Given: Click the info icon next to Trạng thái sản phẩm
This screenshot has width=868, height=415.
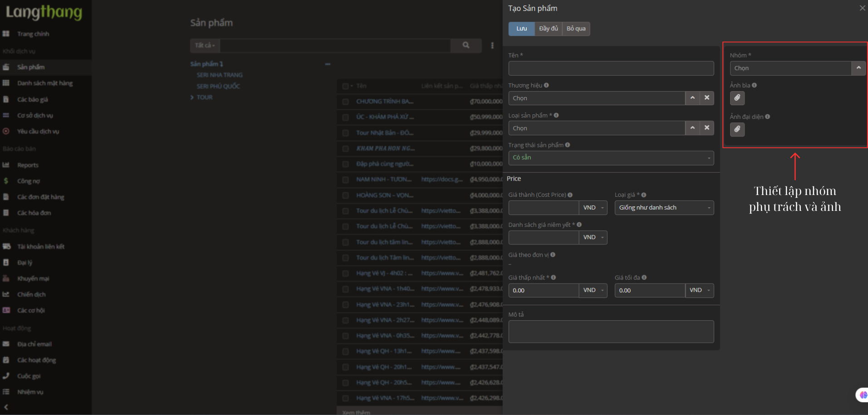Looking at the screenshot, I should pyautogui.click(x=568, y=145).
